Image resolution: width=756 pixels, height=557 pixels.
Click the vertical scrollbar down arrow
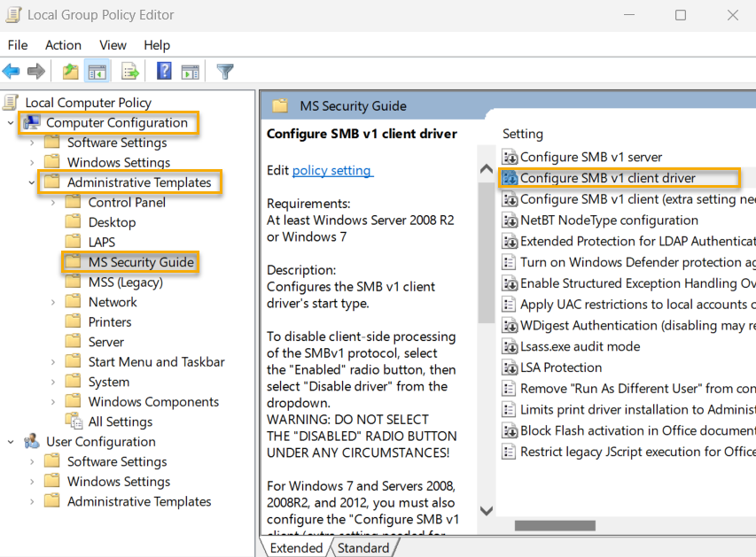tap(486, 510)
